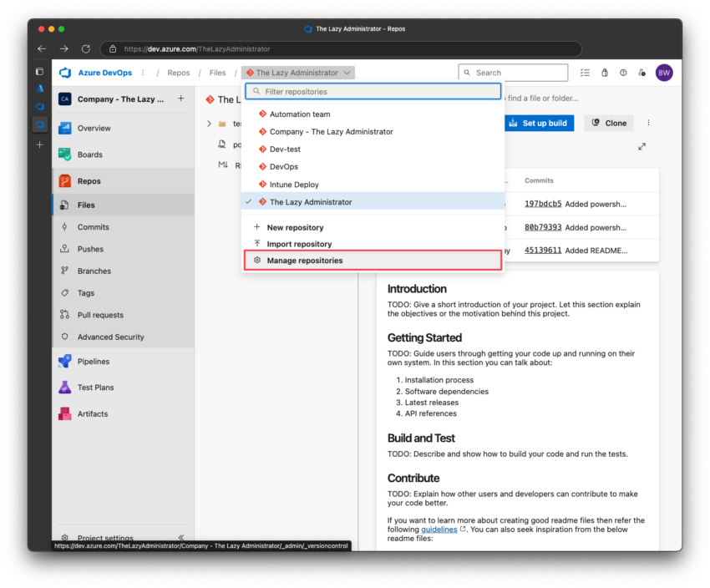The height and width of the screenshot is (588, 710).
Task: Open the browser tabs panel icon
Action: [x=40, y=72]
